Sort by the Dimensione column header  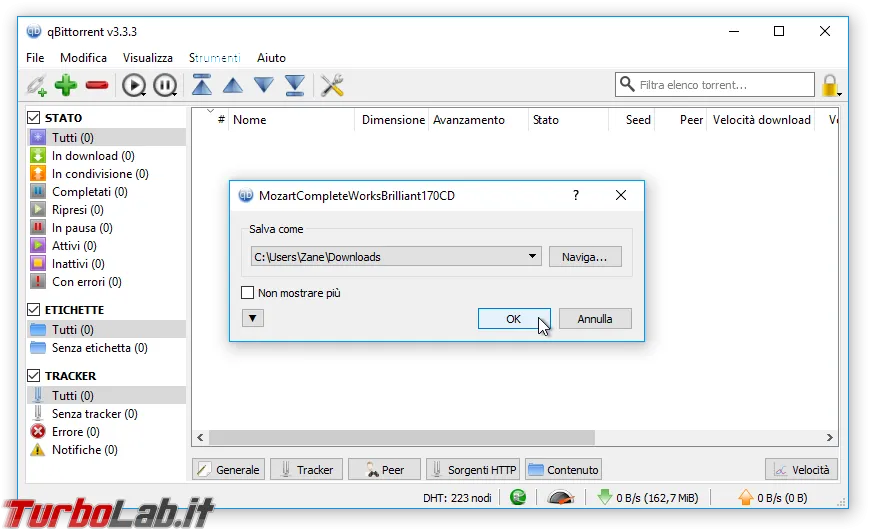[x=392, y=120]
